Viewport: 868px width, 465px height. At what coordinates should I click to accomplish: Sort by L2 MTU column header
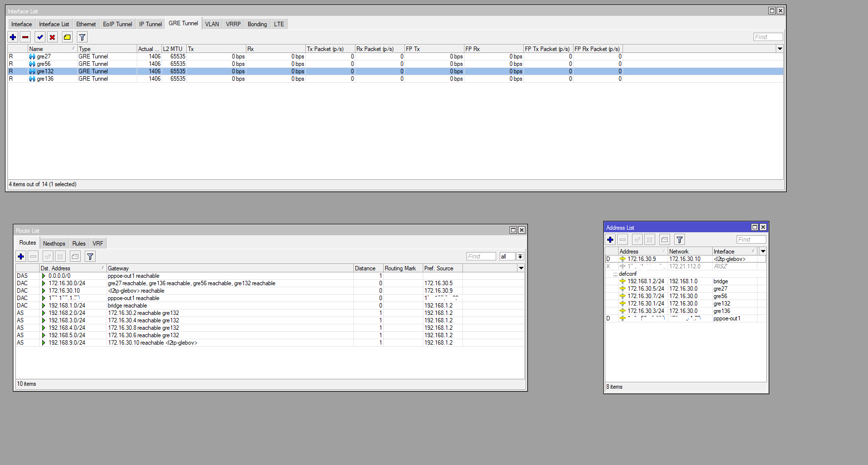point(174,49)
